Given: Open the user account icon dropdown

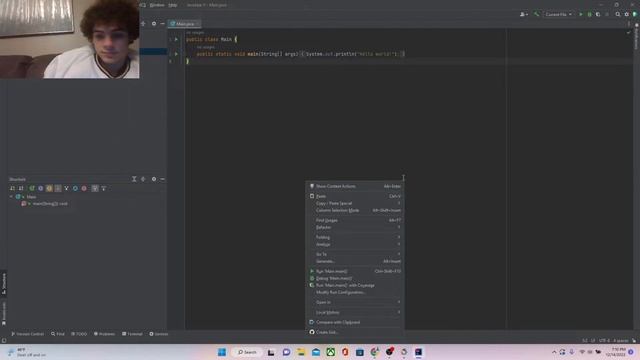Looking at the screenshot, I should click(x=524, y=14).
